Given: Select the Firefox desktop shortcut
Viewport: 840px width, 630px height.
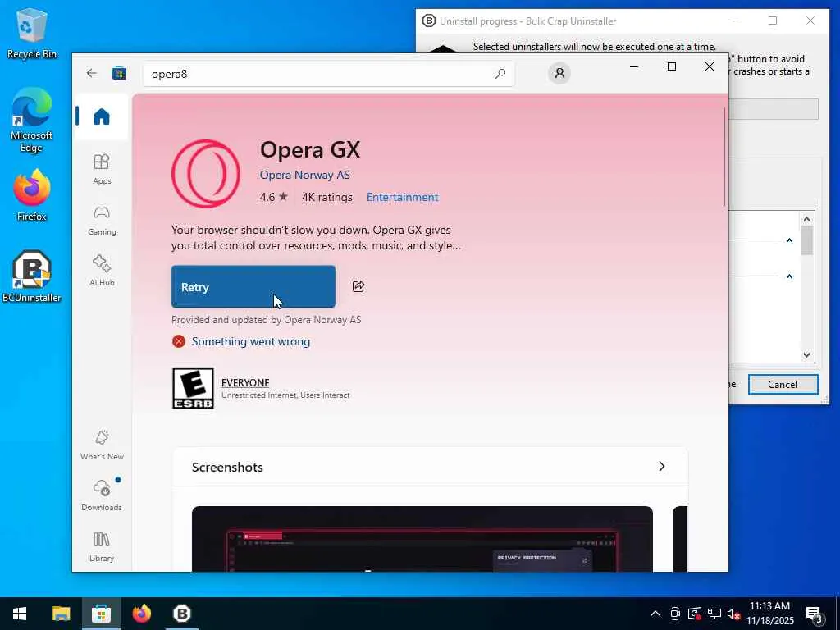Looking at the screenshot, I should [x=31, y=195].
